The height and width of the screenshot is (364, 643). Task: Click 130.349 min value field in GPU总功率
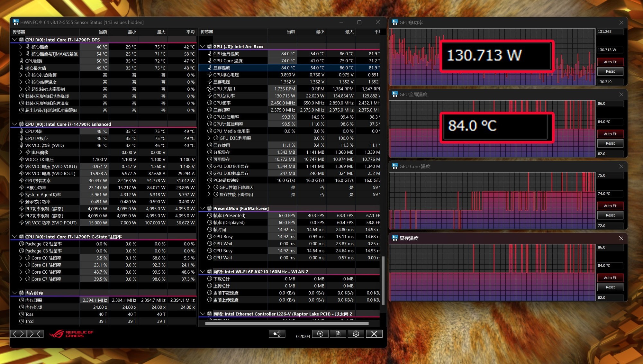610,82
